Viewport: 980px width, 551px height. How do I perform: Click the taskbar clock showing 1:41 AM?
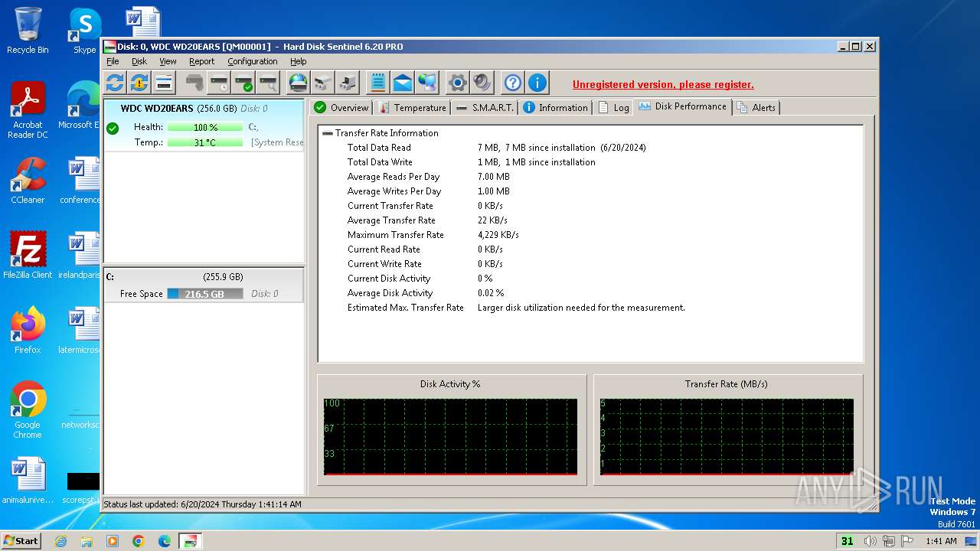click(941, 541)
